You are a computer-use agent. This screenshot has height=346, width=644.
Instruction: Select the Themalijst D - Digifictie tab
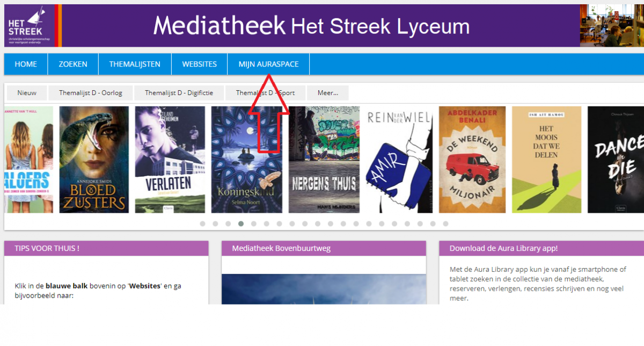179,93
